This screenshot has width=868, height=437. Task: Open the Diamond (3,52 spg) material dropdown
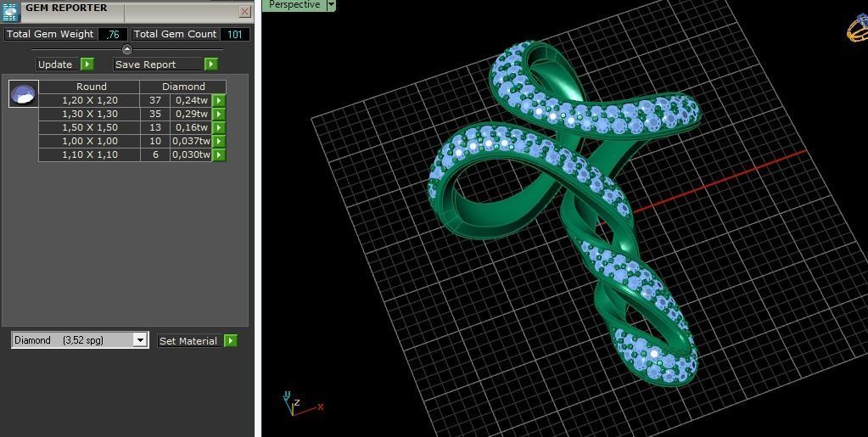point(80,340)
